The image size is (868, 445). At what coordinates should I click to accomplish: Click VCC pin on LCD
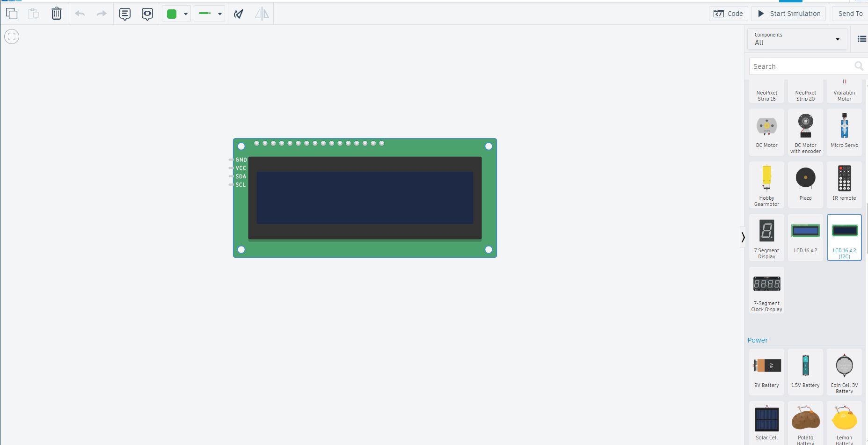231,168
